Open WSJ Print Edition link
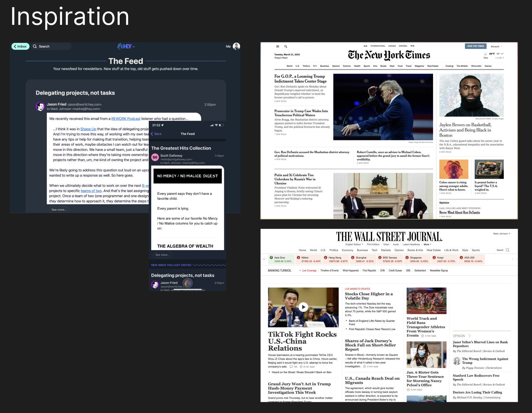 [373, 245]
